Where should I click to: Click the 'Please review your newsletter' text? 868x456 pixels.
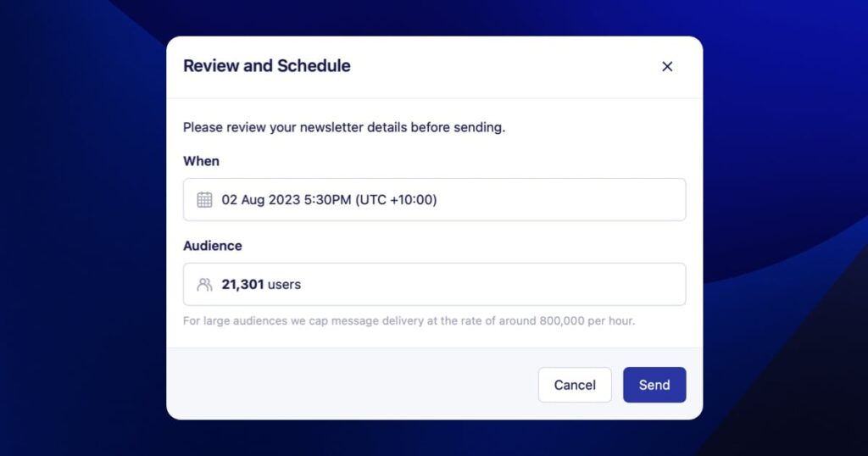[344, 128]
